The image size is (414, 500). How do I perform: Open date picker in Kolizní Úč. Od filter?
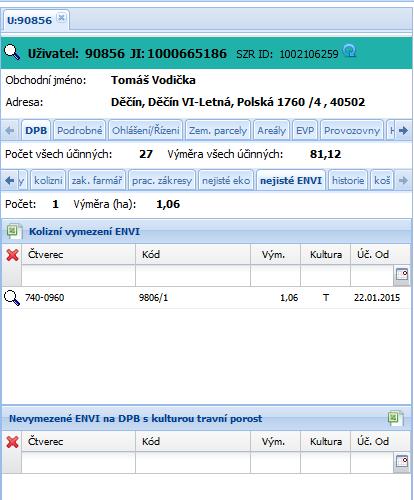coord(401,275)
